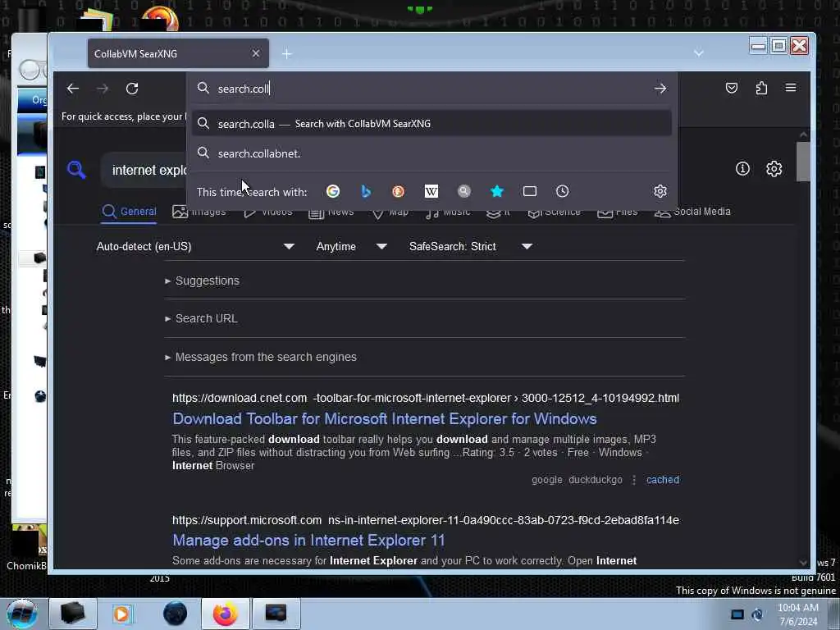Open the list all tabs chevron
Screen dimensions: 840x630
699,53
